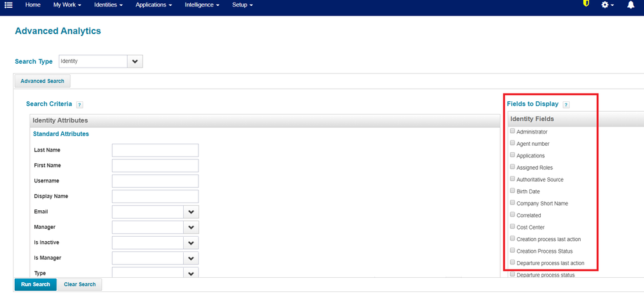Image resolution: width=644 pixels, height=294 pixels.
Task: Expand the Search Type dropdown
Action: pos(135,61)
